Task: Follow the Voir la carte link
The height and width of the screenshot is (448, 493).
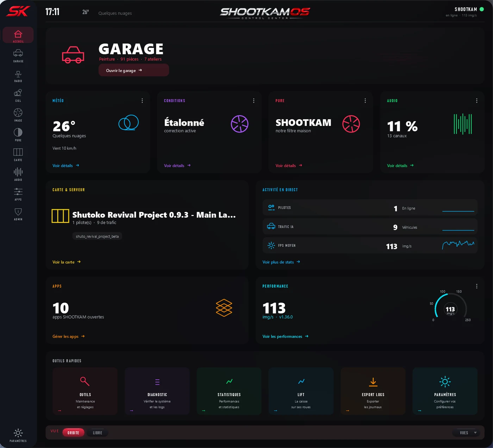Action: (67, 262)
